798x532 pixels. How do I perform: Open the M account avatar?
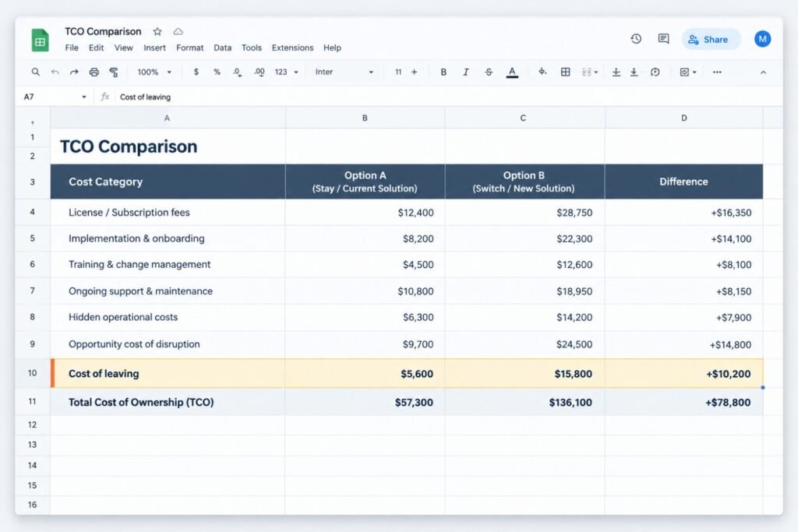coord(762,39)
